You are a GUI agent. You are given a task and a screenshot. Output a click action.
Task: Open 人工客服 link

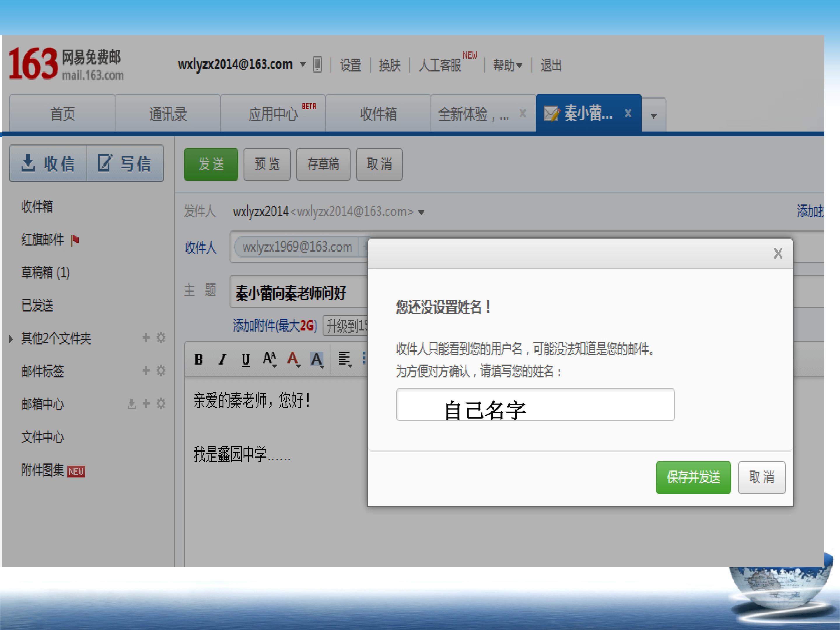coord(440,65)
